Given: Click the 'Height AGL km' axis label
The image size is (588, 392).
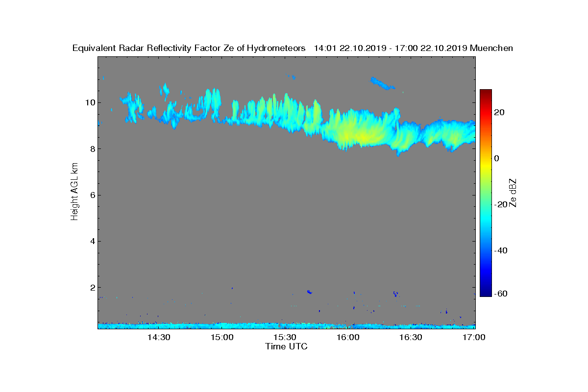Looking at the screenshot, I should [74, 192].
